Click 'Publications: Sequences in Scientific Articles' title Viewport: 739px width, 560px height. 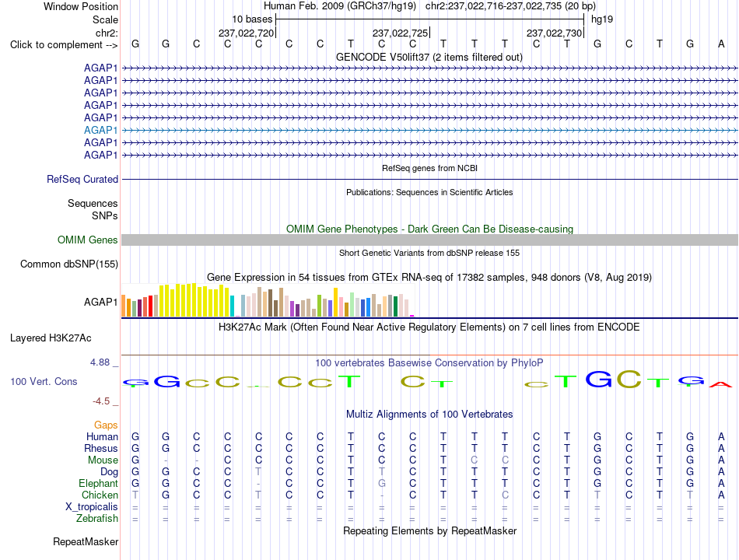click(429, 192)
